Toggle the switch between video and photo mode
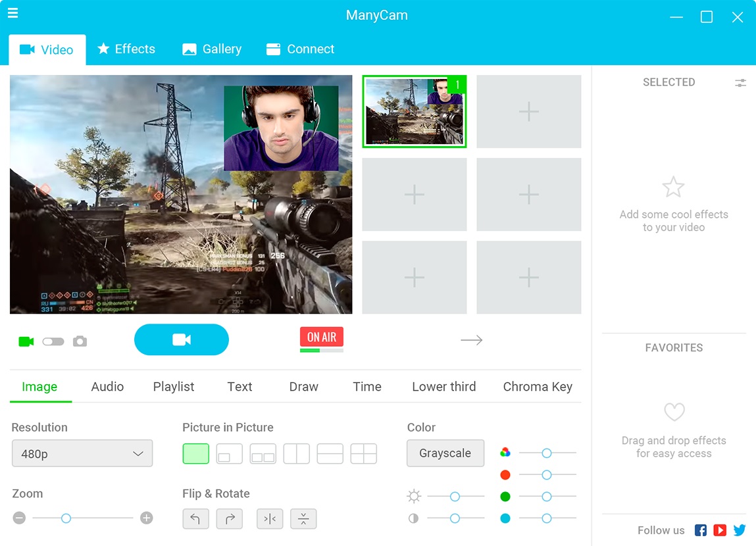756x546 pixels. click(x=53, y=341)
